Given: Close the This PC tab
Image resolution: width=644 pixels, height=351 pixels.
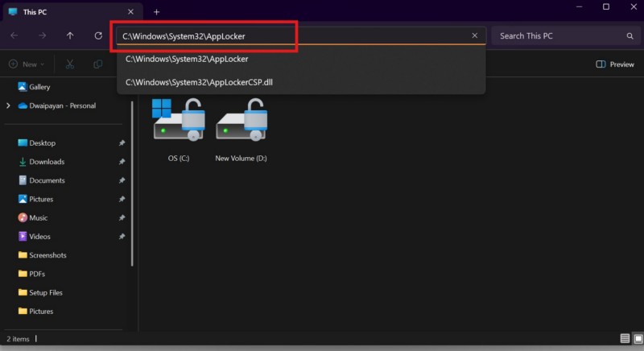Looking at the screenshot, I should coord(130,12).
